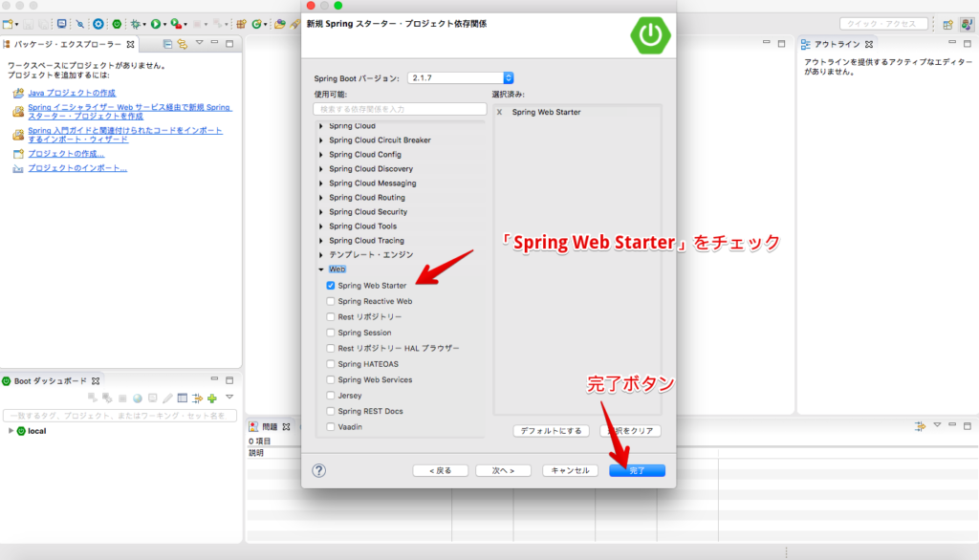Click the Collapse All icon in Package Explorer
979x560 pixels.
point(168,44)
